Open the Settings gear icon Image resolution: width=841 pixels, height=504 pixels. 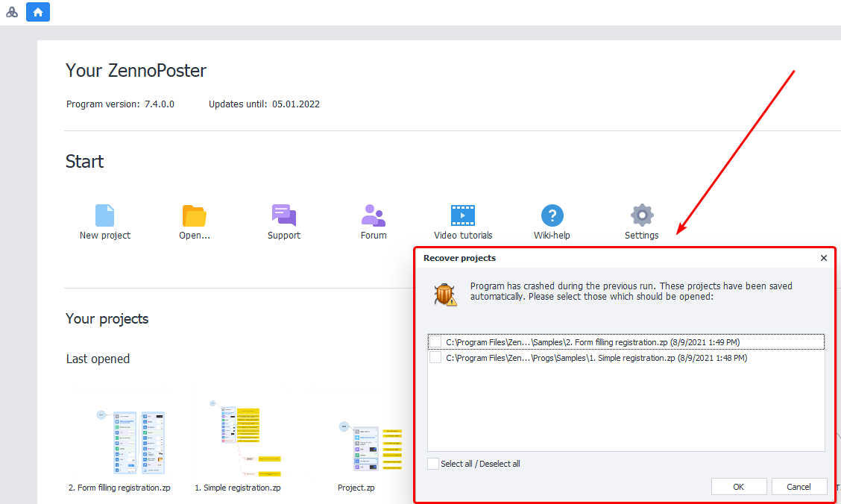click(641, 215)
